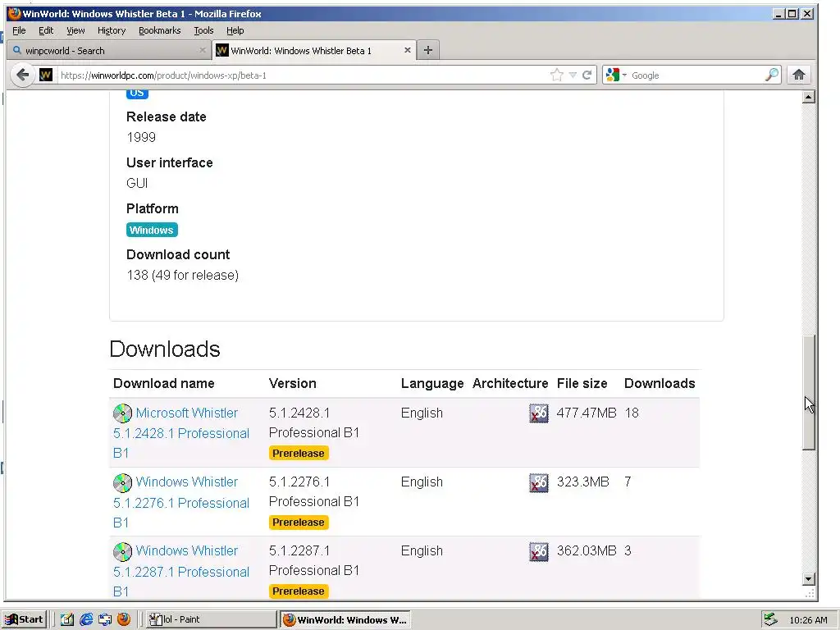Screen dimensions: 840x630
Task: Click the x86 architecture icon for 323.3MB row
Action: tap(539, 482)
